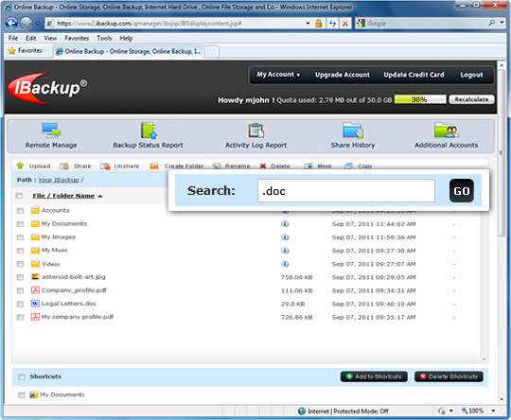The height and width of the screenshot is (420, 511).
Task: Click the Word icon of Legal Letters.doc
Action: coord(35,304)
